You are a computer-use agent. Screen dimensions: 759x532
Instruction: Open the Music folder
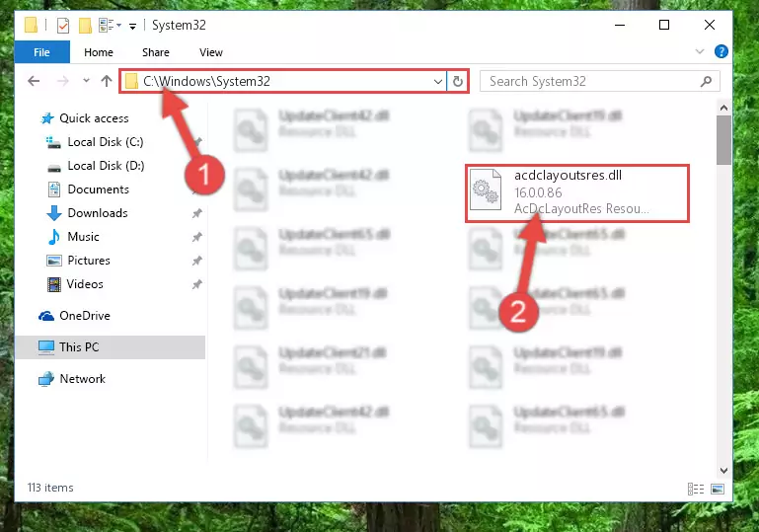83,237
